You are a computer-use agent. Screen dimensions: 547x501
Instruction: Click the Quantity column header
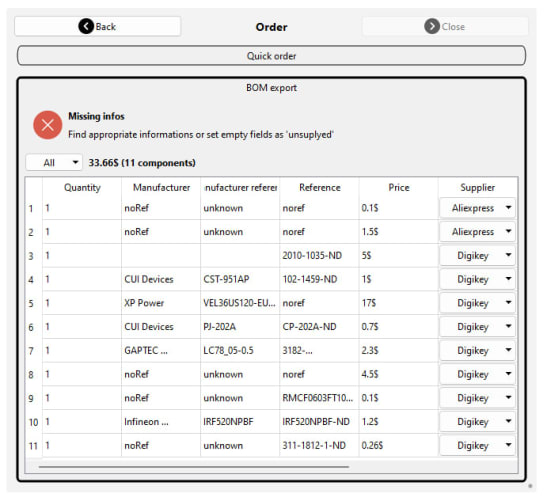[82, 187]
